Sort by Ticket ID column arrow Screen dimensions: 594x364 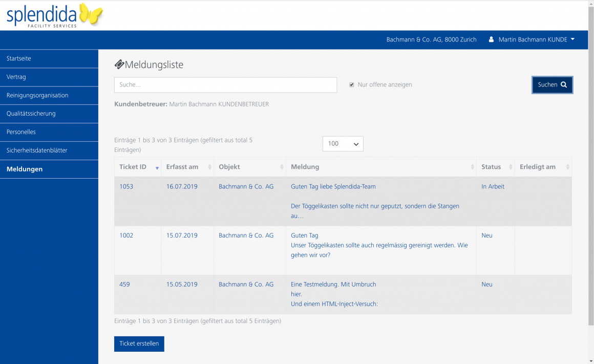pos(157,167)
